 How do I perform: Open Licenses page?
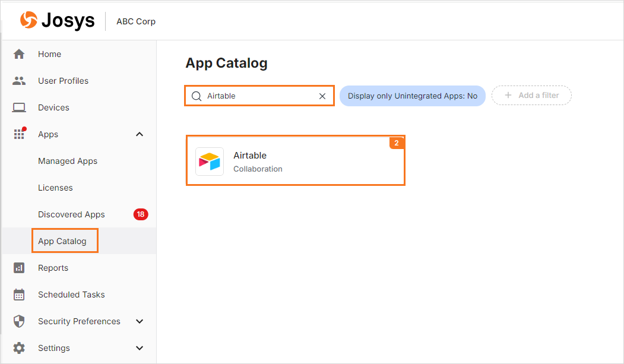tap(55, 188)
